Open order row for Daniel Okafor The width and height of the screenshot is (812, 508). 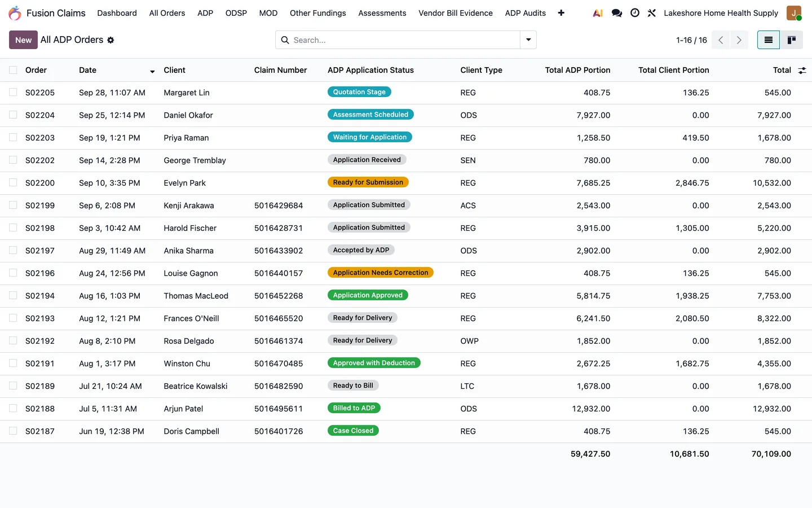pos(406,115)
